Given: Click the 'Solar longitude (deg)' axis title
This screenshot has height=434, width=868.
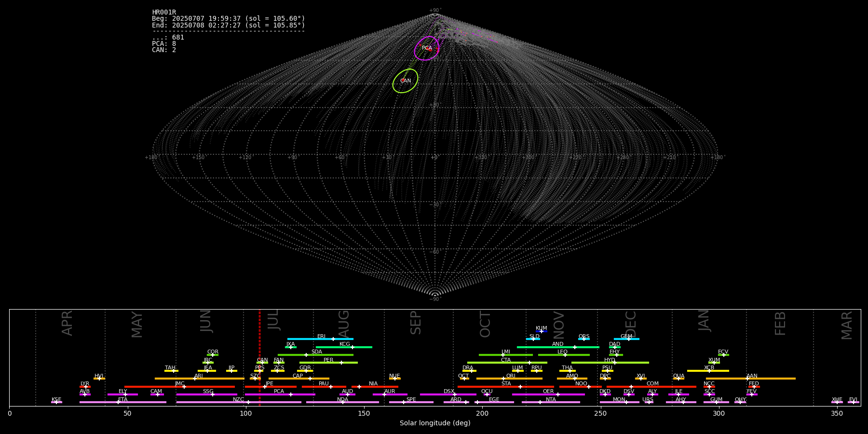Looking at the screenshot, I should pos(435,423).
